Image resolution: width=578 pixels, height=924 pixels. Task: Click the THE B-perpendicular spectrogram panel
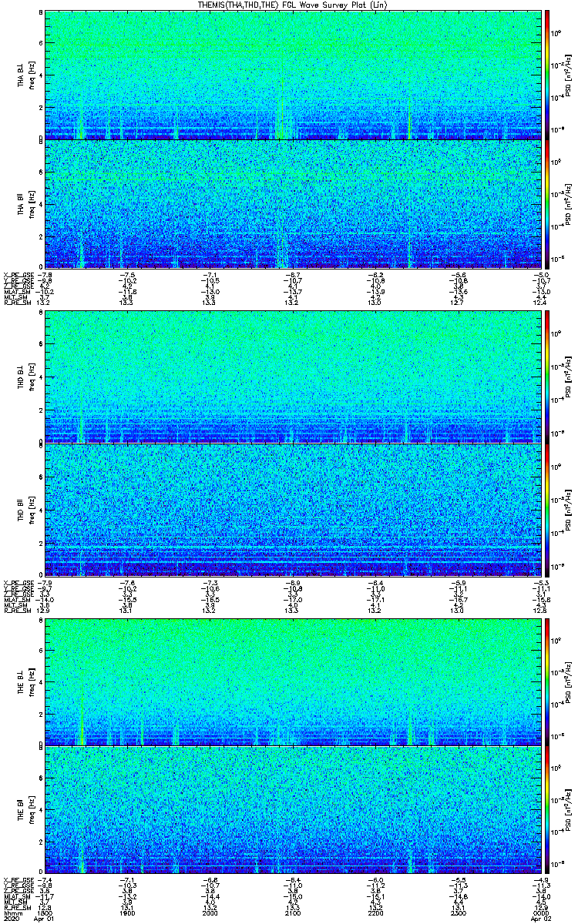coord(292,681)
